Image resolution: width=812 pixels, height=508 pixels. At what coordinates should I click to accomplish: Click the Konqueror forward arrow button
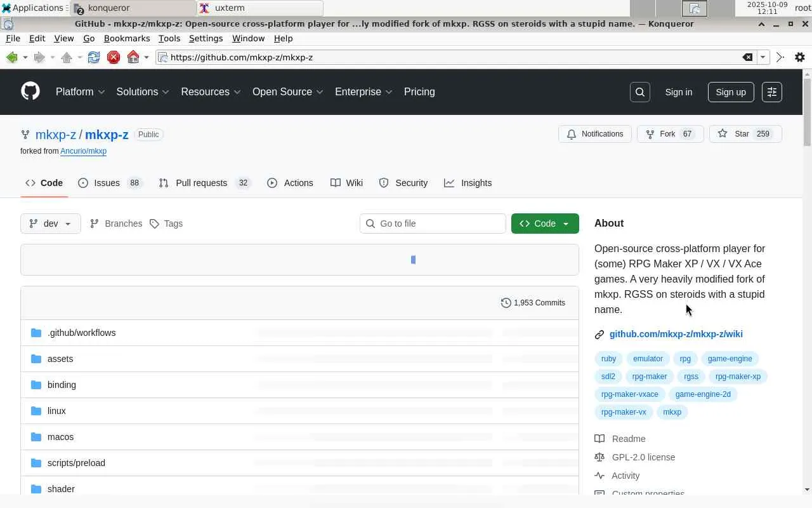click(39, 57)
